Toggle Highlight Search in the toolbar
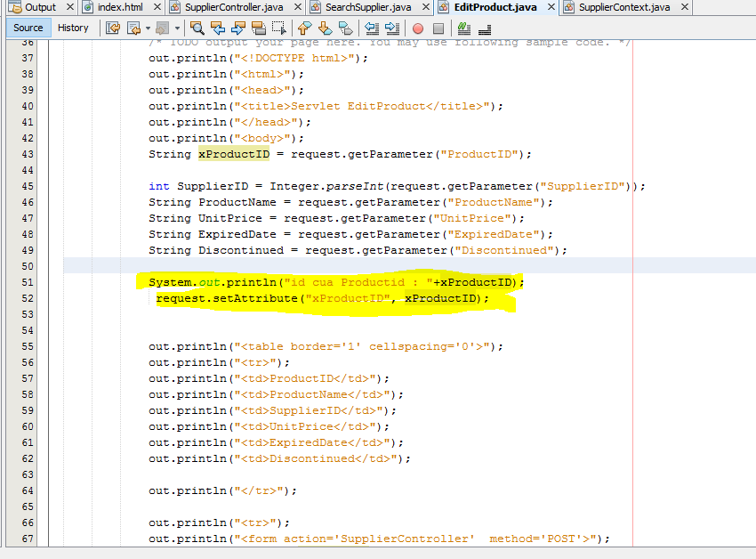 point(258,28)
